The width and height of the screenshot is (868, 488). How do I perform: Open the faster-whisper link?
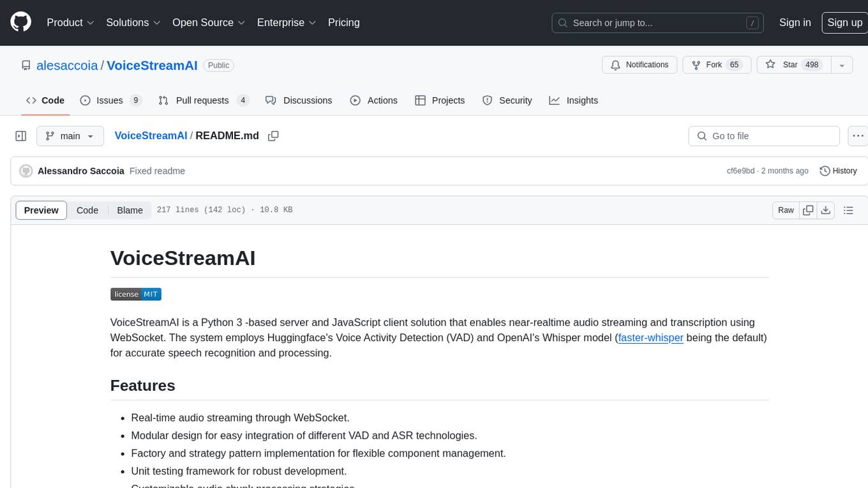point(650,338)
